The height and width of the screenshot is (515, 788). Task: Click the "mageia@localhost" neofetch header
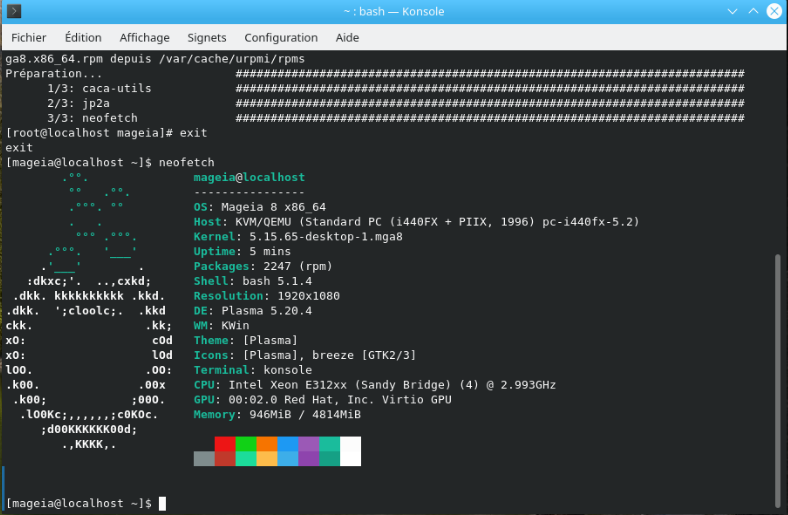coord(249,177)
